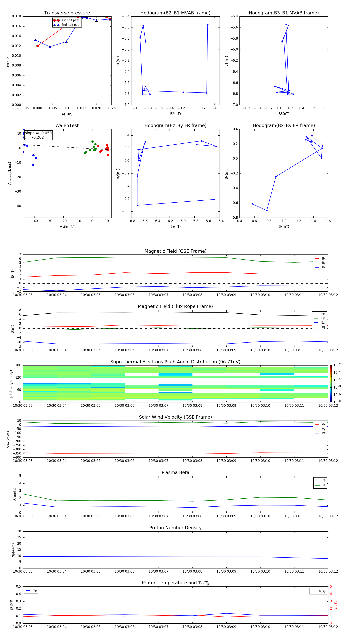Click 'B3(nT)' x-axis label
The image size is (351, 644).
(x=284, y=114)
